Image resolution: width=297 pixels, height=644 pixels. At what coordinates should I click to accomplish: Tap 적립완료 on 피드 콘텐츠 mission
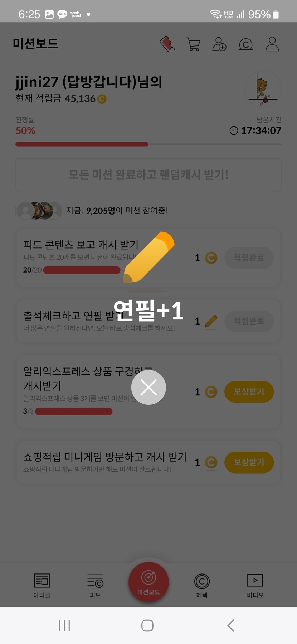(249, 258)
